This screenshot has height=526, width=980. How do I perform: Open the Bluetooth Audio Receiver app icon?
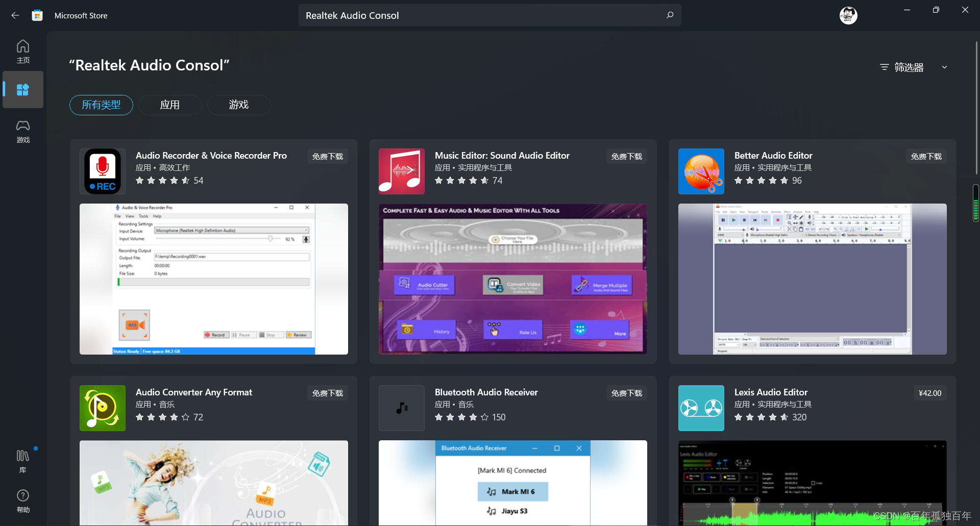tap(402, 408)
